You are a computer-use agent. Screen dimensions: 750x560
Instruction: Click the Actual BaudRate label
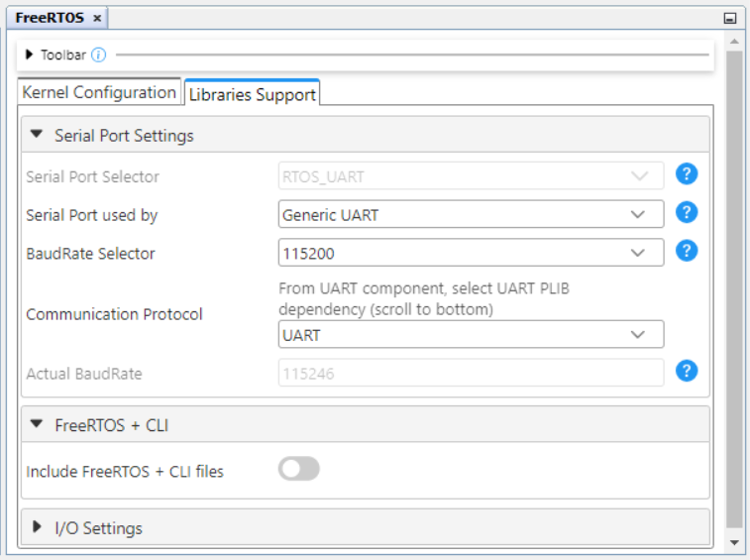click(84, 374)
